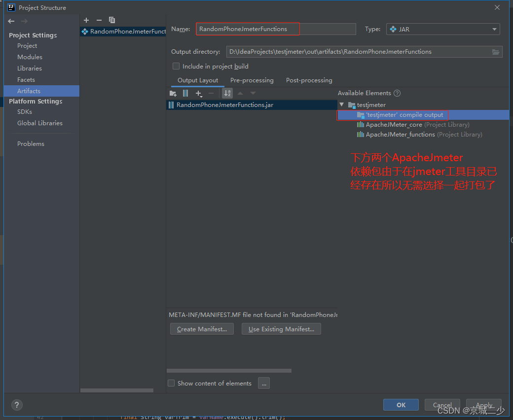
Task: Select the testjmeter module node
Action: point(367,105)
